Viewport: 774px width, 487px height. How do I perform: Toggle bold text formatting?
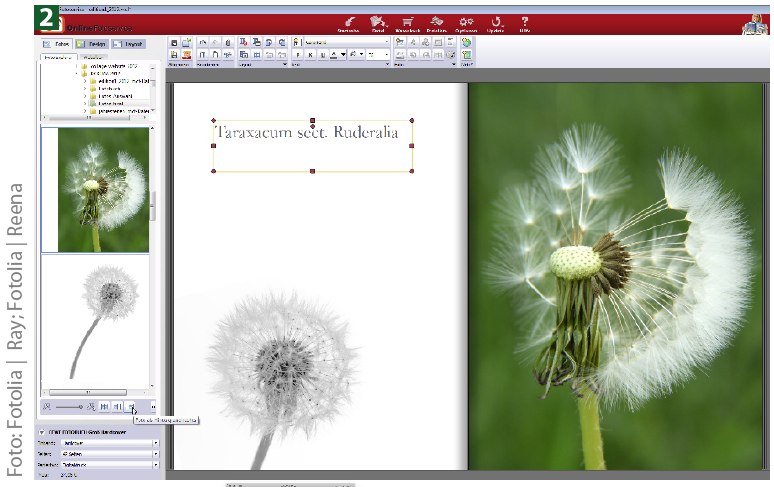coord(298,55)
